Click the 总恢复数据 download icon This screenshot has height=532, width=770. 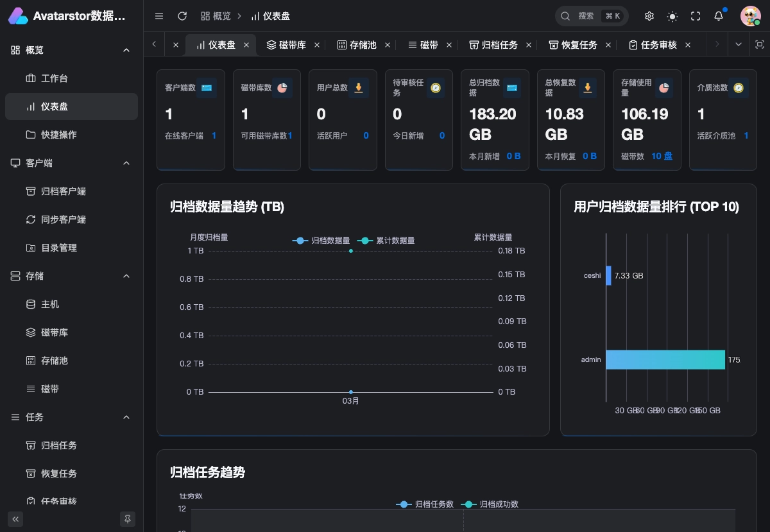coord(587,88)
